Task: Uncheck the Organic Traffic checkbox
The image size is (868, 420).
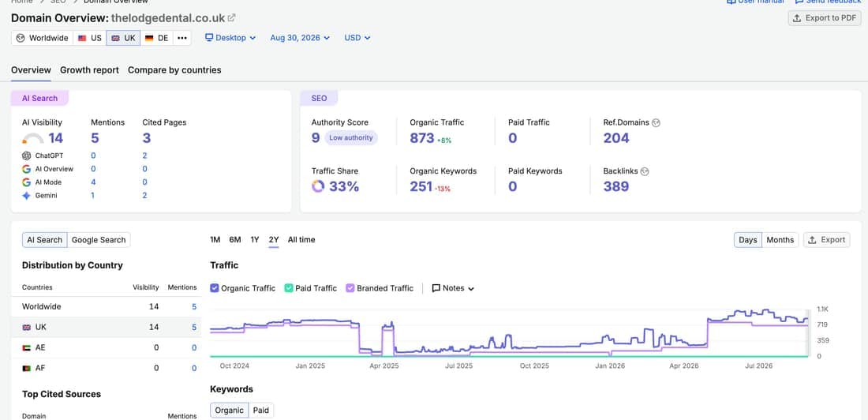Action: (215, 288)
